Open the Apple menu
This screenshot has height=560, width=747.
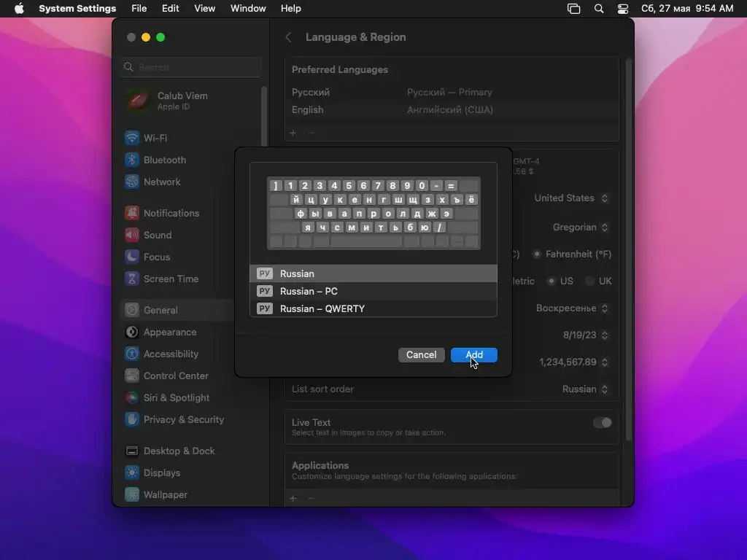(x=19, y=9)
